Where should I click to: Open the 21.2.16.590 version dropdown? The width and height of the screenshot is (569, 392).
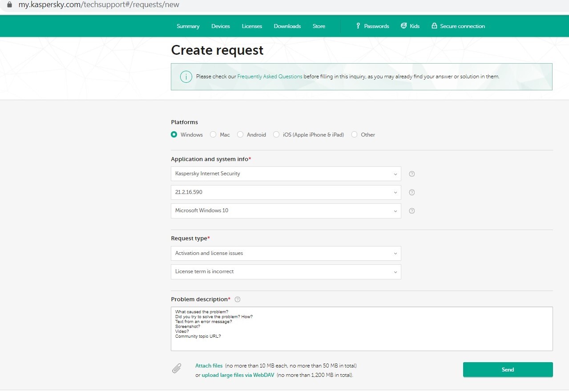[286, 193]
